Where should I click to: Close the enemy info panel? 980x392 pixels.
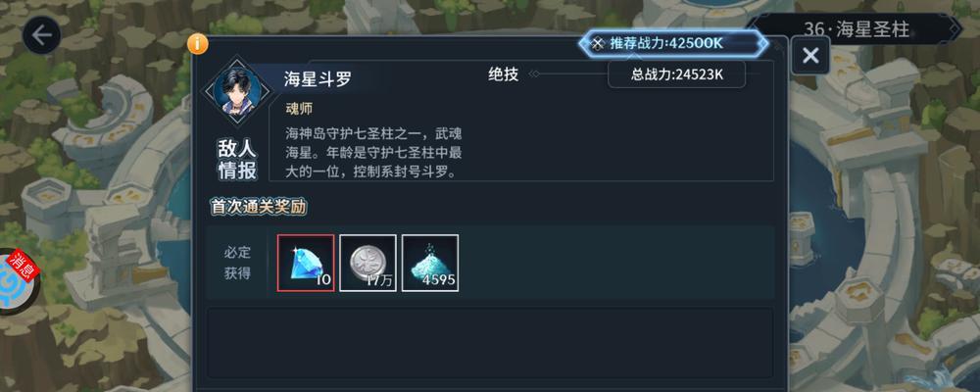coord(810,56)
